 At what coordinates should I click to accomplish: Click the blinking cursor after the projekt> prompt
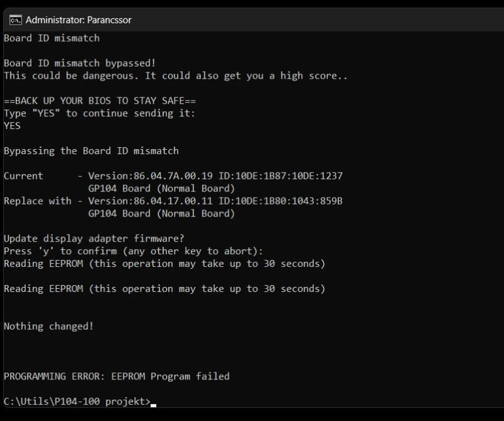(x=153, y=405)
